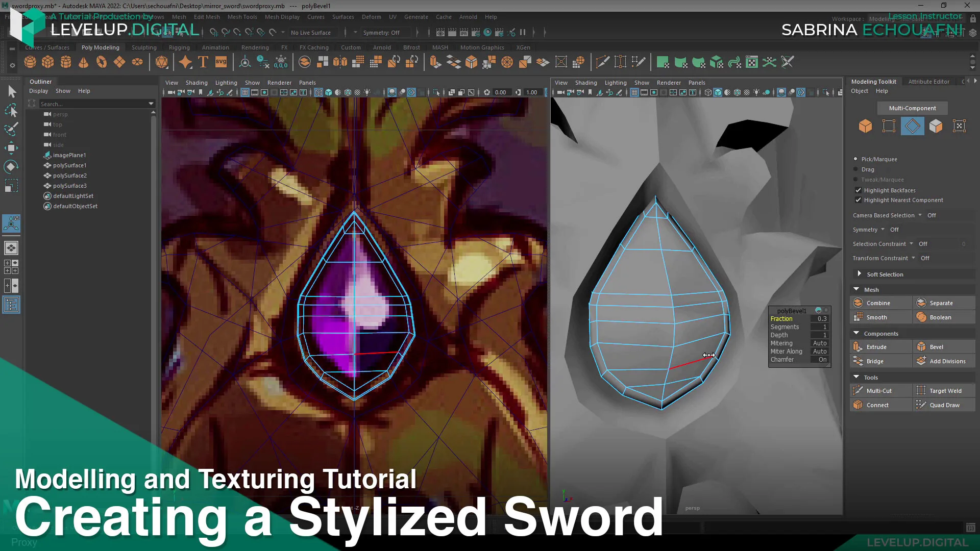Enable the Drag selection option
Screen dimensions: 980x551
tap(855, 169)
